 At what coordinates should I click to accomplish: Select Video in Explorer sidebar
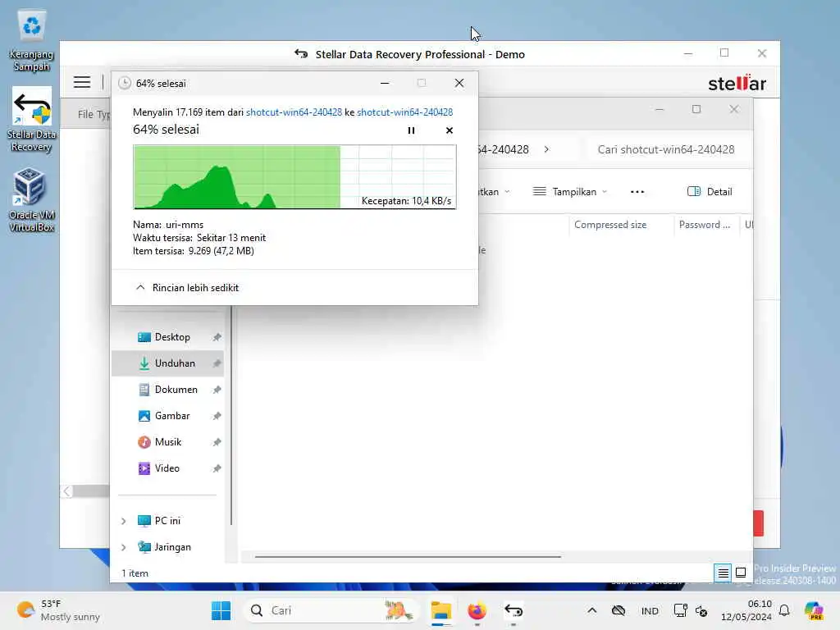pyautogui.click(x=167, y=468)
